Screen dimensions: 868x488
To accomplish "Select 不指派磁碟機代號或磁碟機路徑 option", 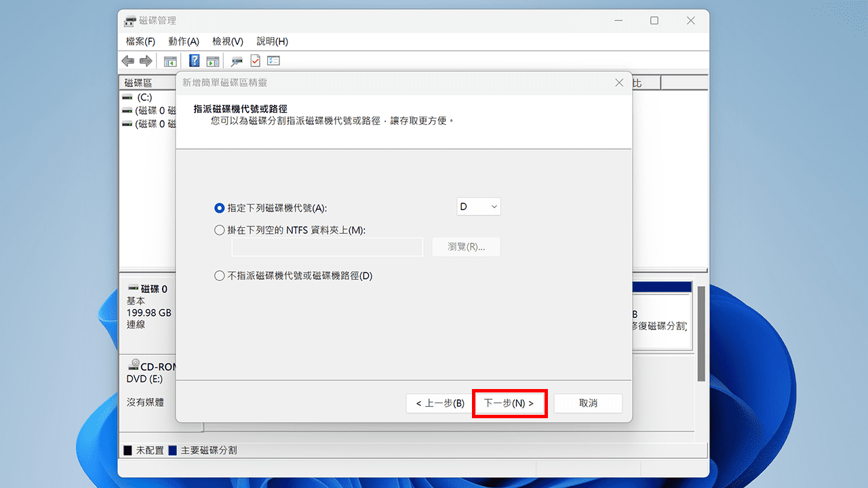I will [219, 275].
